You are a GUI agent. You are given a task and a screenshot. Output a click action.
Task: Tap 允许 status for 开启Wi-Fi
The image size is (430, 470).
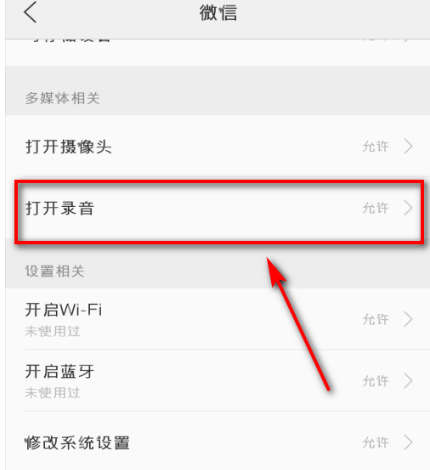376,319
